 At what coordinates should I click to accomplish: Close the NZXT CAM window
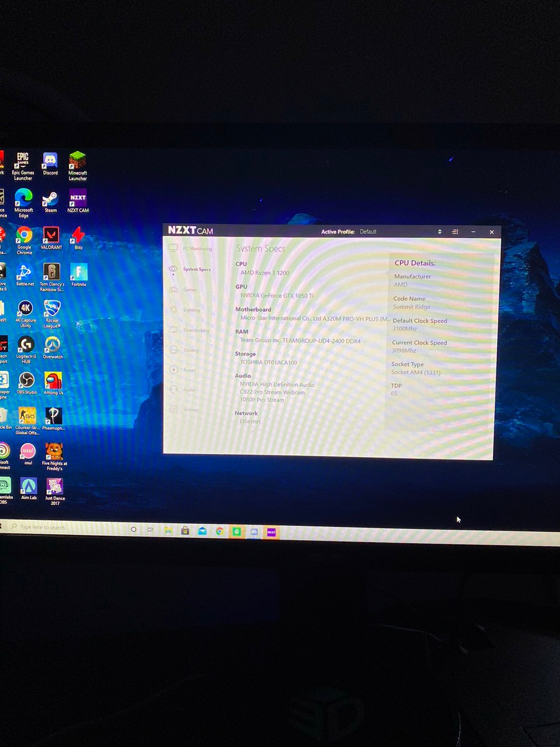492,232
